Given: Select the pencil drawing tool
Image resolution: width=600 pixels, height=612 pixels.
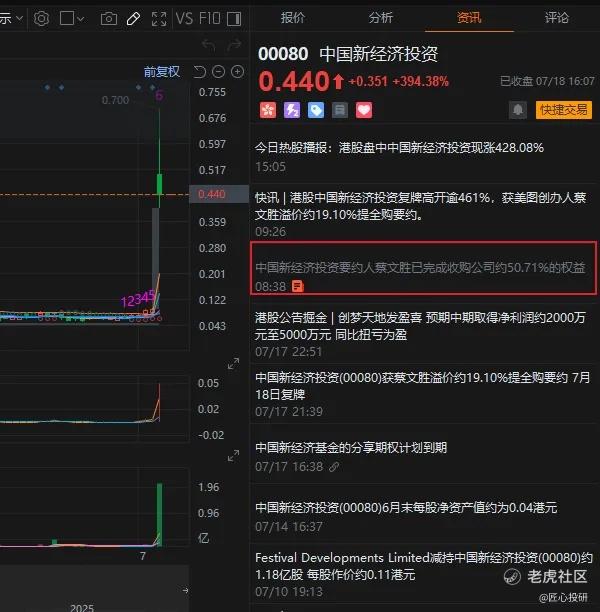Looking at the screenshot, I should click(134, 18).
